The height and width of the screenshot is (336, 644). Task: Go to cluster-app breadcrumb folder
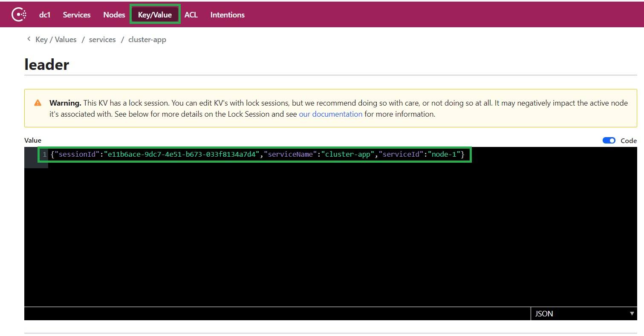click(x=147, y=40)
